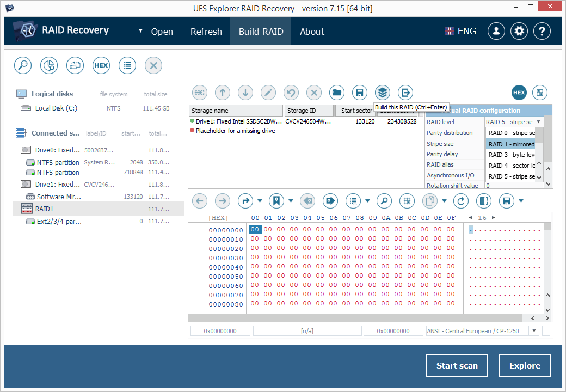Image resolution: width=566 pixels, height=392 pixels.
Task: Click the Start scan button
Action: pos(457,366)
